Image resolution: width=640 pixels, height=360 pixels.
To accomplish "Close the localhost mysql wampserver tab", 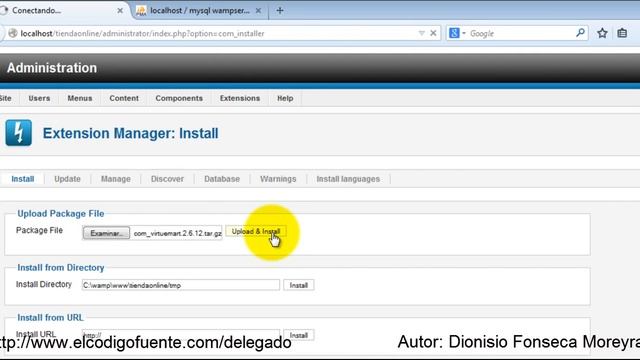I will click(258, 11).
